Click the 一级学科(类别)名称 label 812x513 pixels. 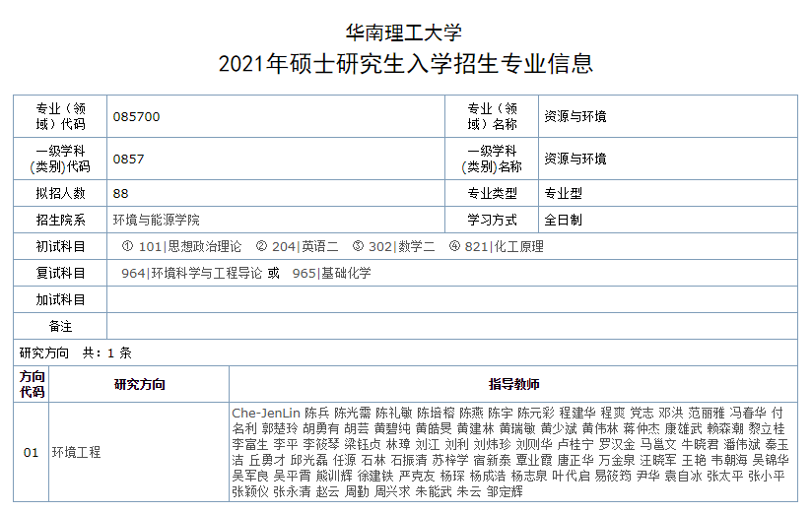[492, 159]
